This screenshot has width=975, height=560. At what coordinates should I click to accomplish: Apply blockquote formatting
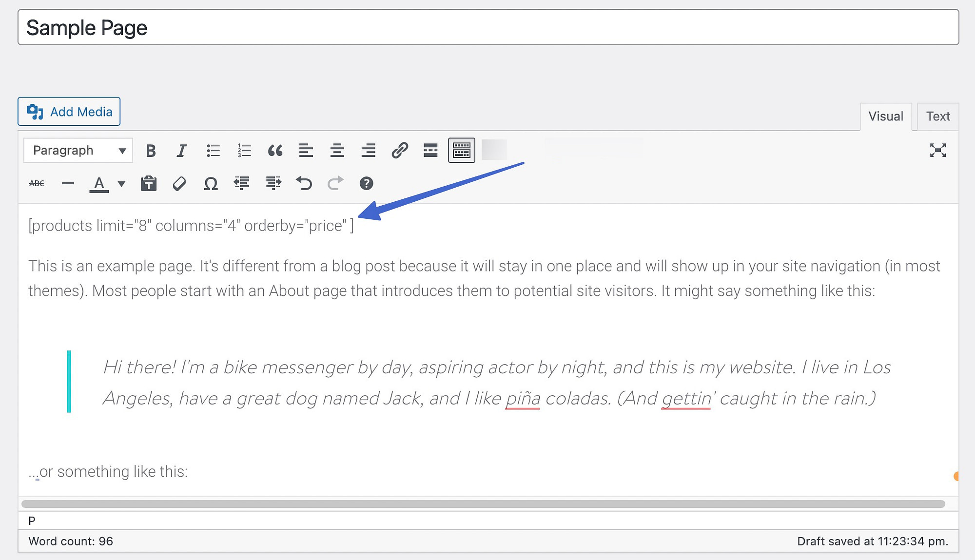[275, 150]
